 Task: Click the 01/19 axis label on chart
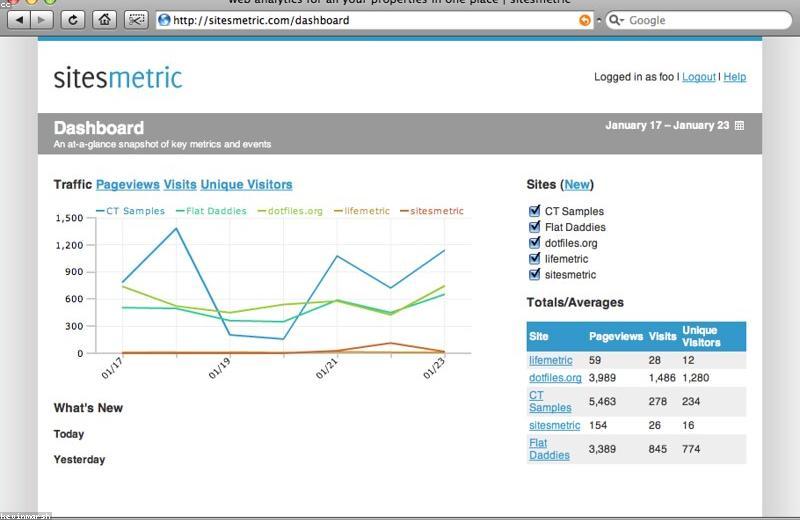pos(219,368)
